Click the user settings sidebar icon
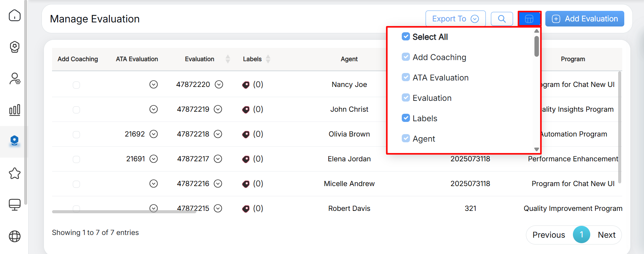 pyautogui.click(x=15, y=78)
